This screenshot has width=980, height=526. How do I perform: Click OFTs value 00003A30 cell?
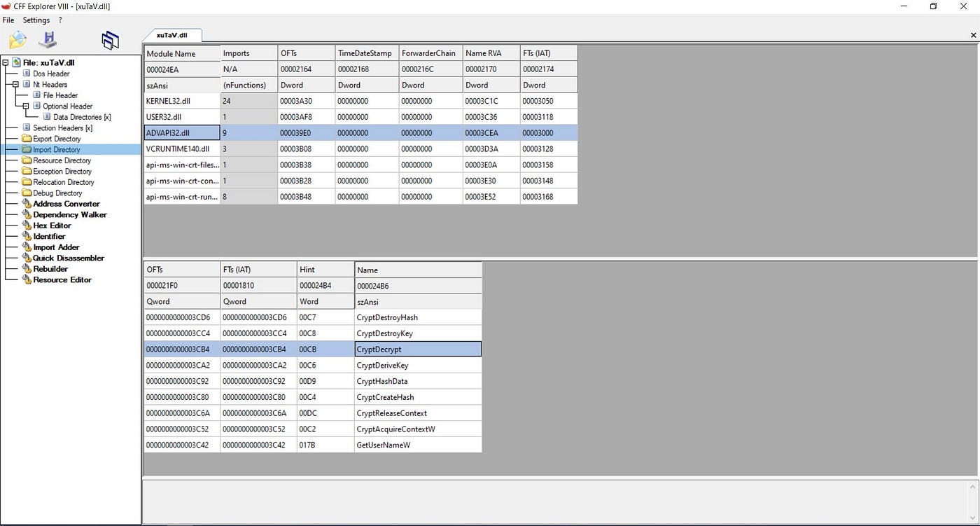pyautogui.click(x=307, y=101)
